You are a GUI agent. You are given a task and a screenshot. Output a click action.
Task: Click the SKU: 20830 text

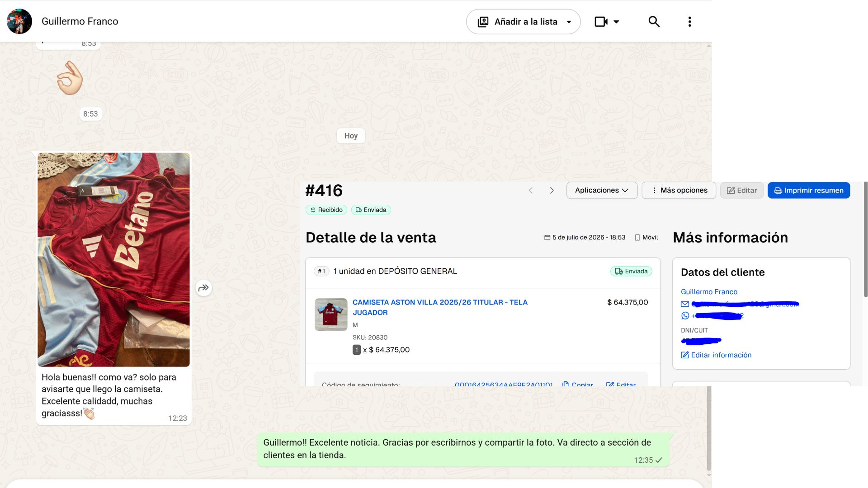tap(370, 338)
